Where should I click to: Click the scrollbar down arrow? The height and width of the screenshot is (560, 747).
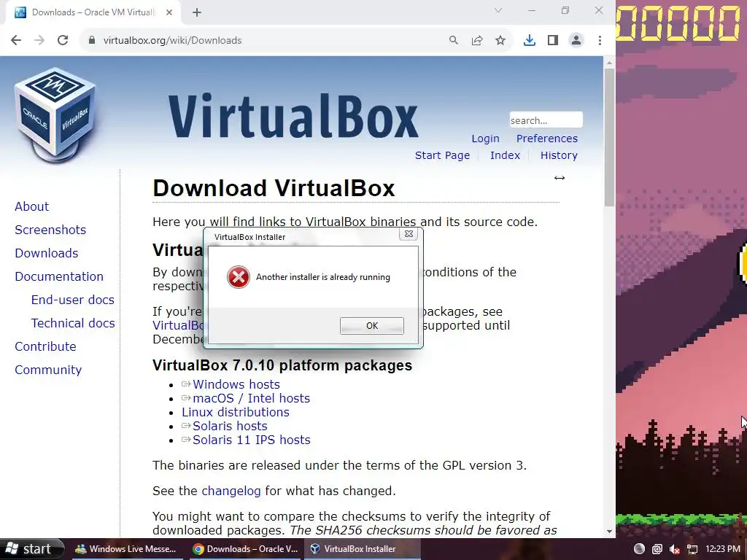pos(609,532)
